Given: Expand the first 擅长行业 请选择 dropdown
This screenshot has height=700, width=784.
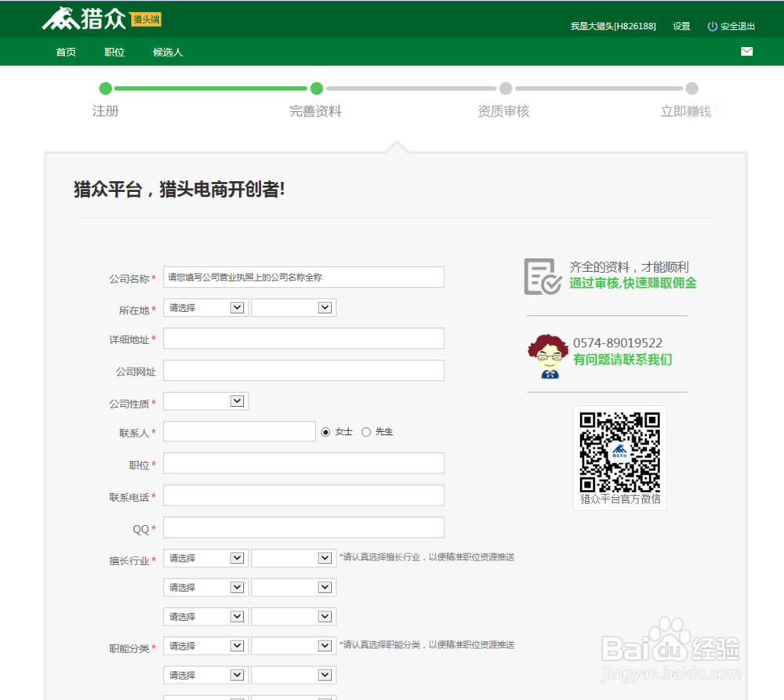Looking at the screenshot, I should [205, 557].
